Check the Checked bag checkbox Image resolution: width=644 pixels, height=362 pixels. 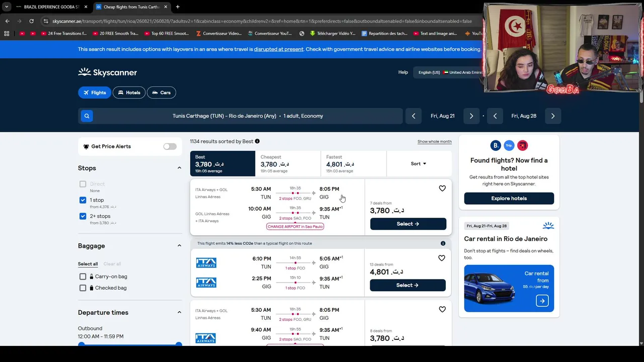tap(83, 288)
